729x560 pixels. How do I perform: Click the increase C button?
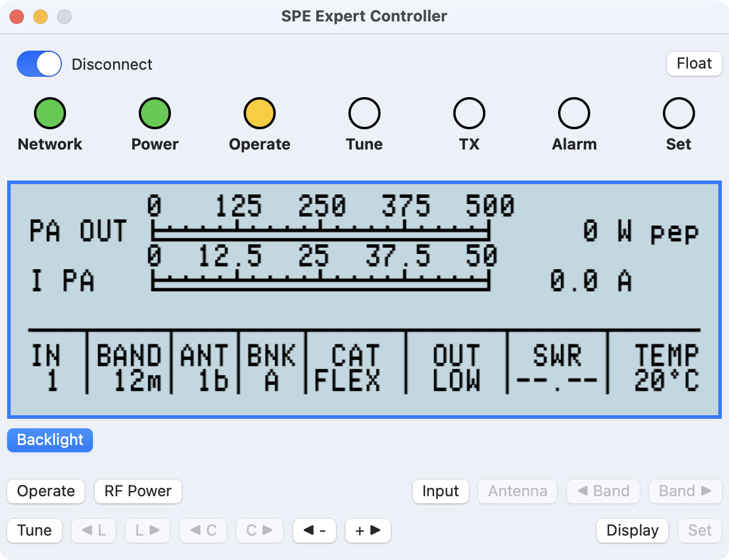click(x=260, y=531)
